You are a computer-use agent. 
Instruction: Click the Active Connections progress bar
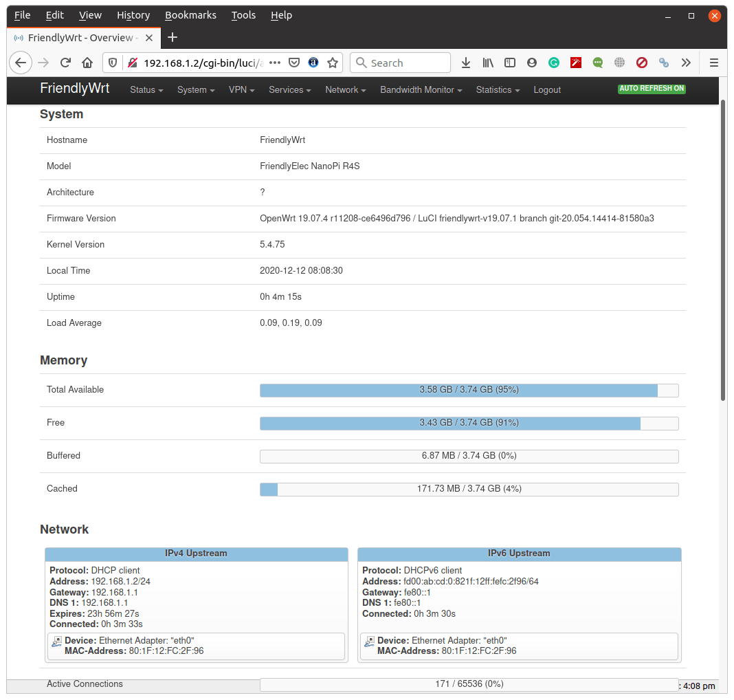click(x=469, y=685)
